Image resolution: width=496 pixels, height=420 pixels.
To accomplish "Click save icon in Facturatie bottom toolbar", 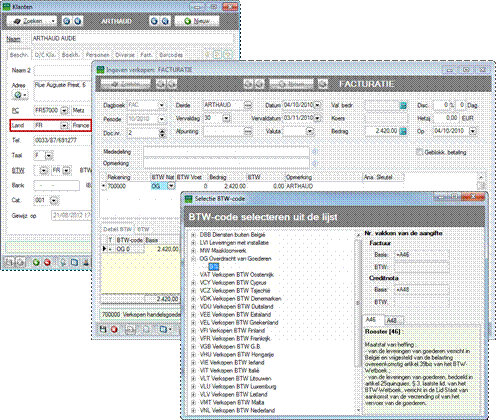I will click(103, 329).
